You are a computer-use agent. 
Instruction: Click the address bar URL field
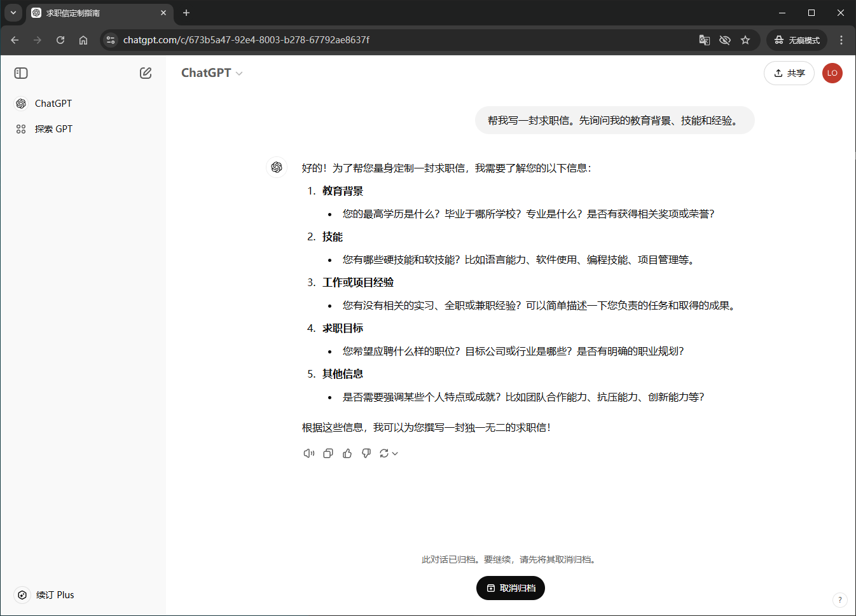coord(382,40)
